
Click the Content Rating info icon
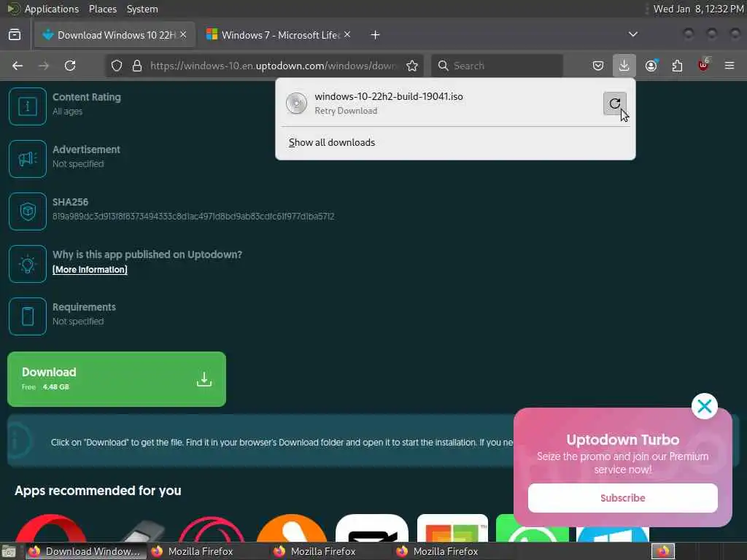[x=28, y=106]
